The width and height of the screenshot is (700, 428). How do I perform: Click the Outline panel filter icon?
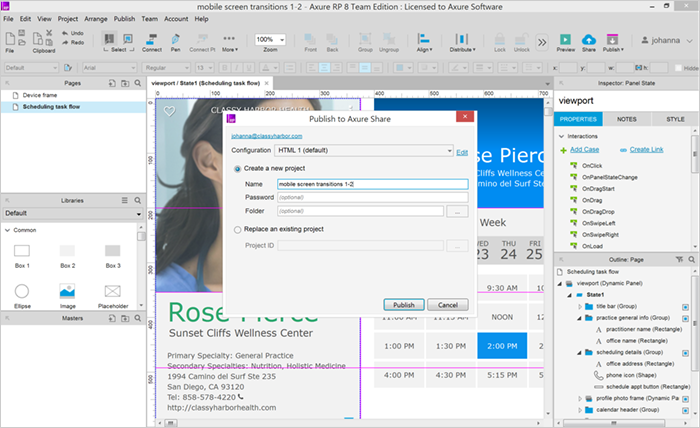[x=679, y=259]
